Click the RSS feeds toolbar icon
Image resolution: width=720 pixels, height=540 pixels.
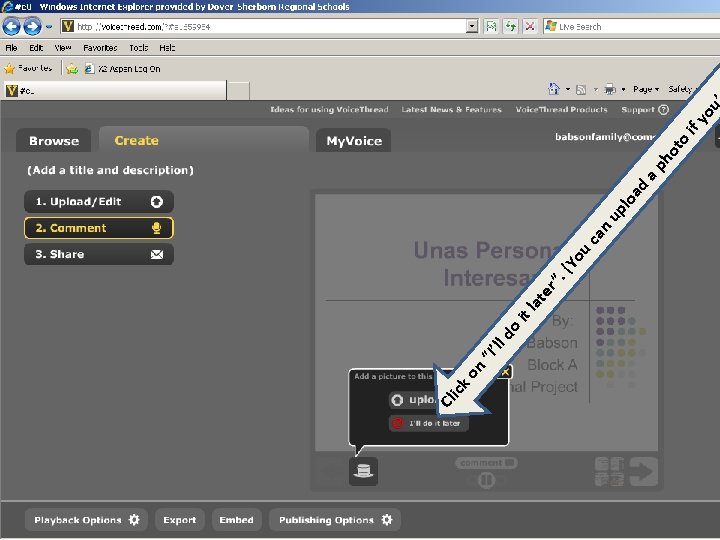click(x=581, y=90)
